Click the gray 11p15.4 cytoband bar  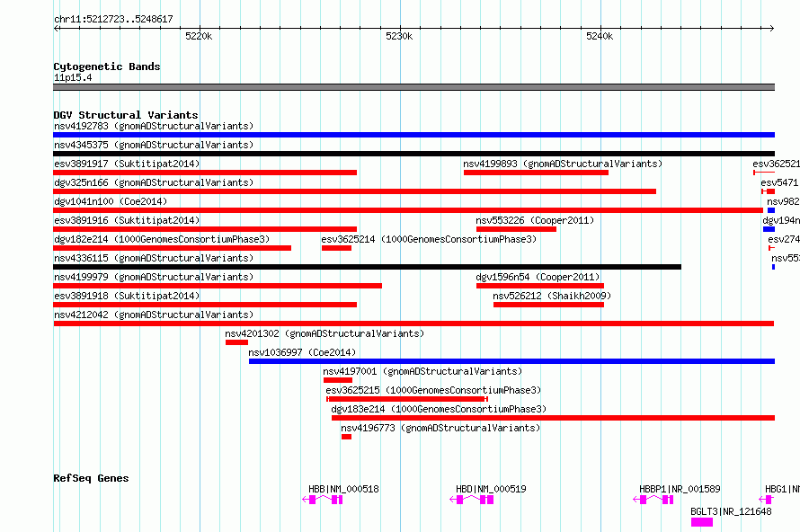click(x=413, y=87)
